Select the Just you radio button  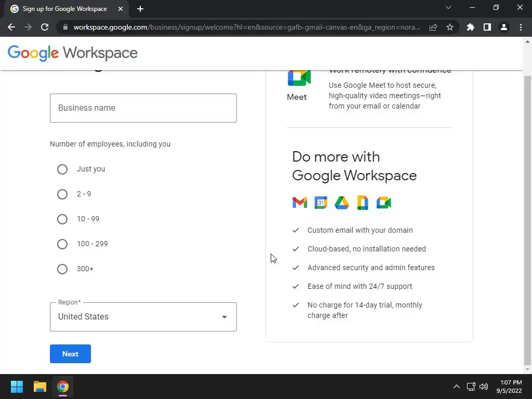pyautogui.click(x=62, y=169)
